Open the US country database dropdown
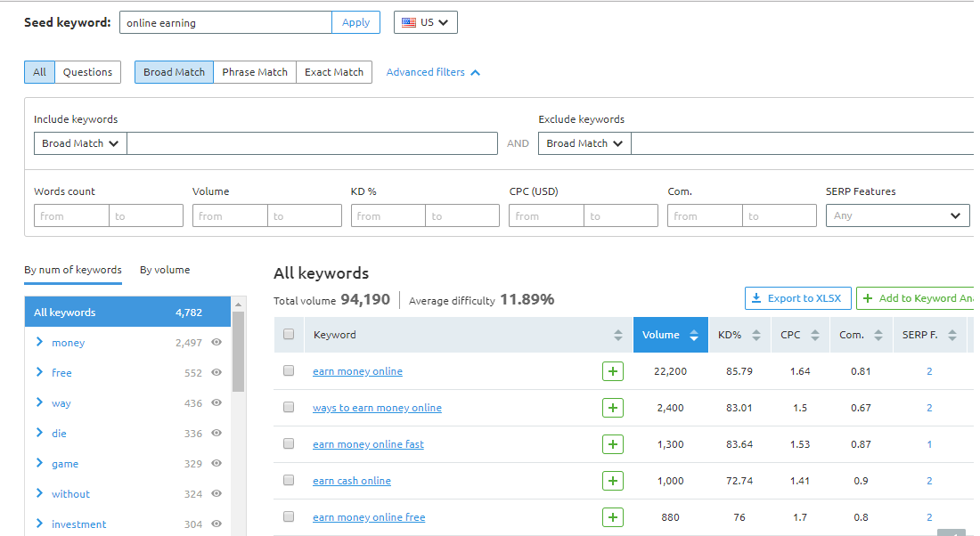This screenshot has width=980, height=536. coord(426,22)
